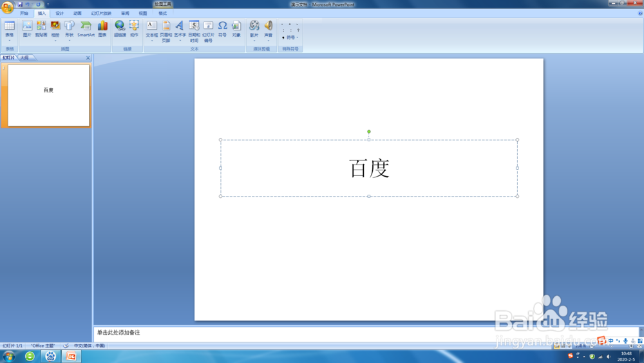Open the green 360 browser taskbar icon
644x363 pixels.
tap(30, 356)
